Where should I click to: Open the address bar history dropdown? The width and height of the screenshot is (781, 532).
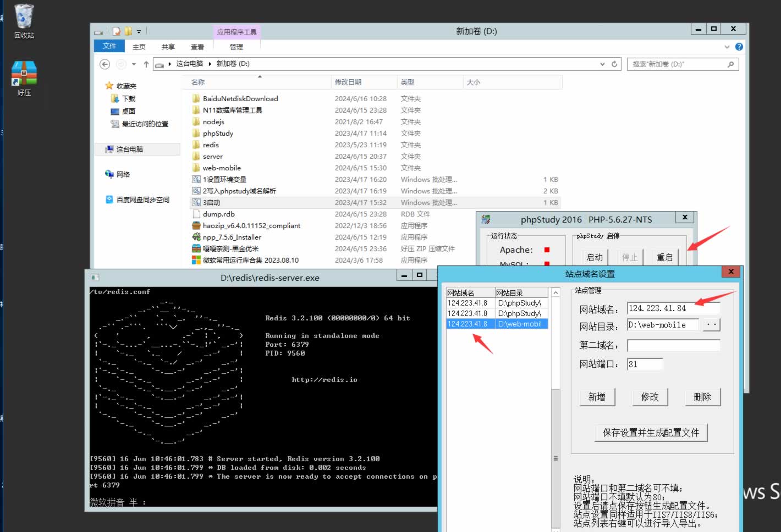pos(602,64)
